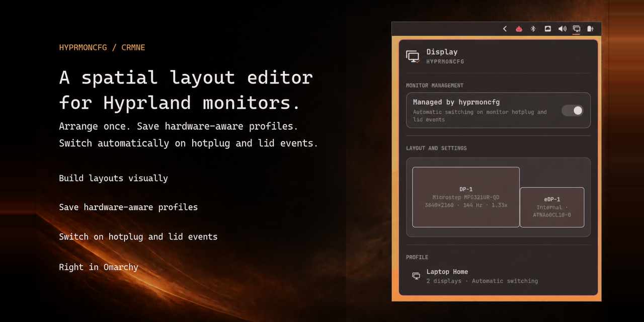Select the DP-1 monitor tile

tap(466, 197)
